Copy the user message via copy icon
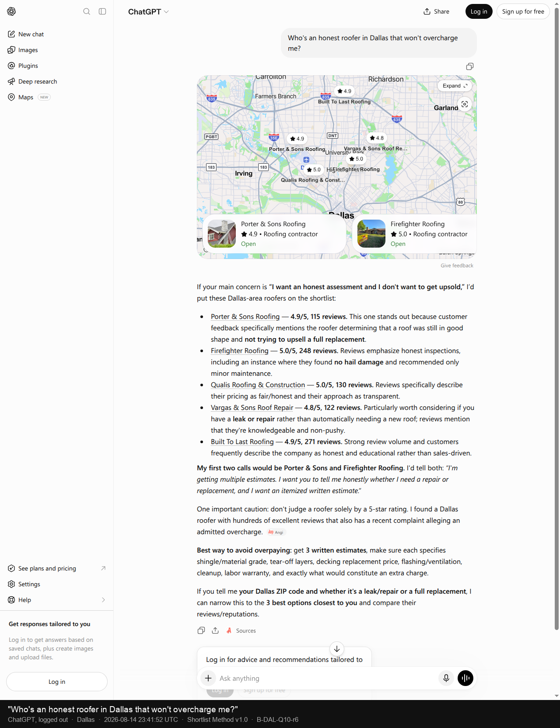This screenshot has width=560, height=728. [470, 66]
